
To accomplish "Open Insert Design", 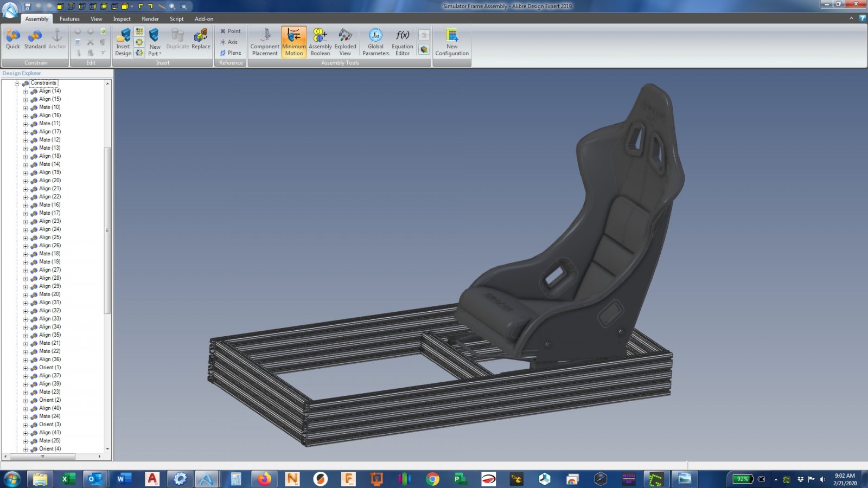I will 123,42.
